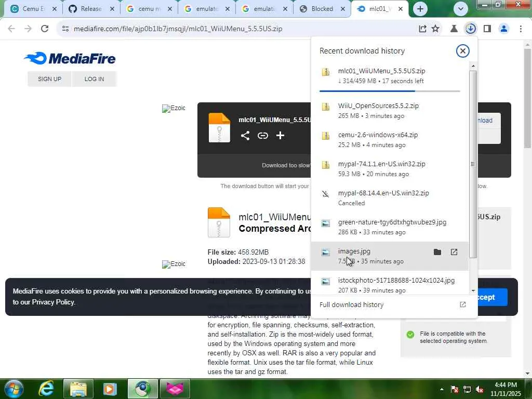Reload the MediaFire page

[x=45, y=29]
